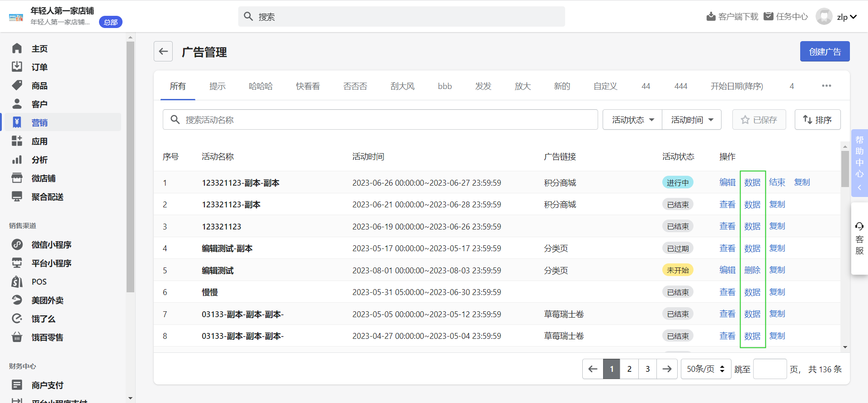868x403 pixels.
Task: Click the 创建广告 button
Action: pyautogui.click(x=825, y=52)
